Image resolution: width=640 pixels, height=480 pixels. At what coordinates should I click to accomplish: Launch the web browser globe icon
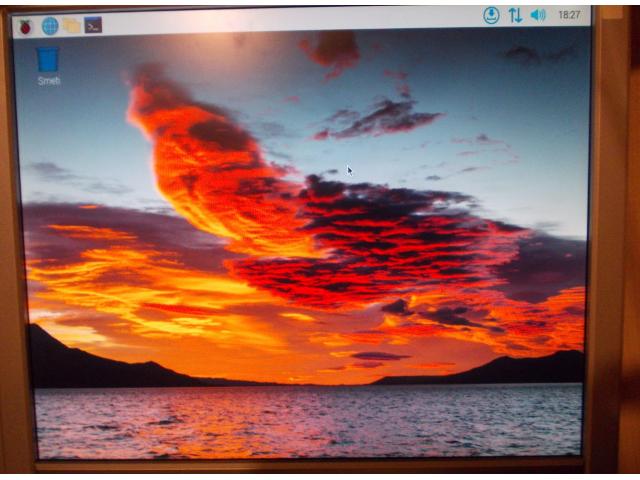point(50,26)
